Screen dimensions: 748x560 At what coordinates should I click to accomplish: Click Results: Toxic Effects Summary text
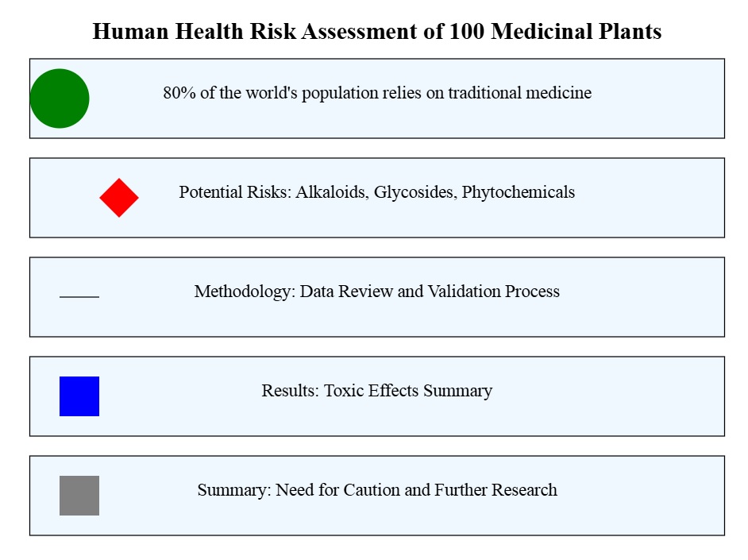377,390
